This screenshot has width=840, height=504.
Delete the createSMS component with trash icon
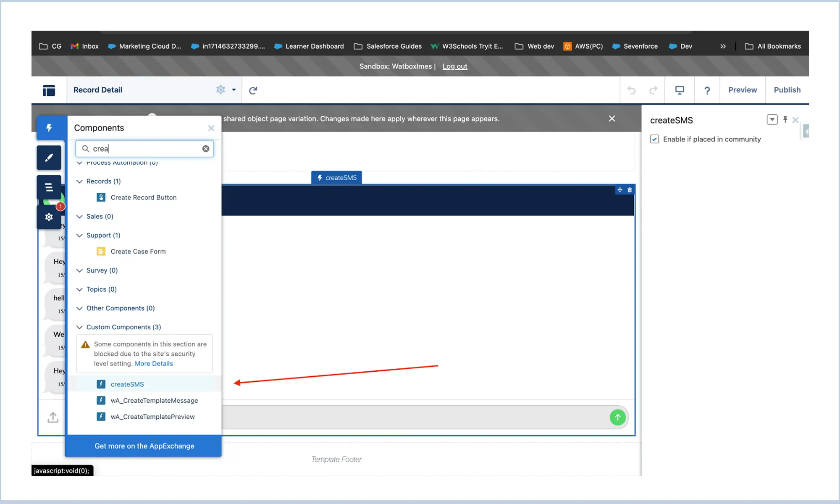tap(630, 190)
